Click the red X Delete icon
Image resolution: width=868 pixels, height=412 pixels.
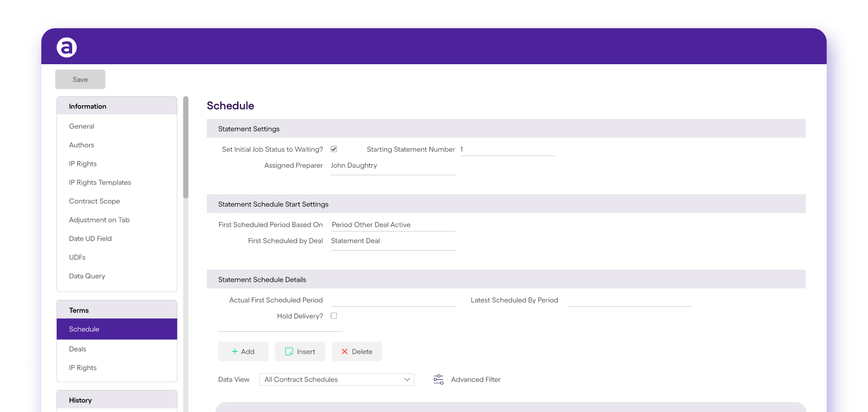(x=344, y=352)
